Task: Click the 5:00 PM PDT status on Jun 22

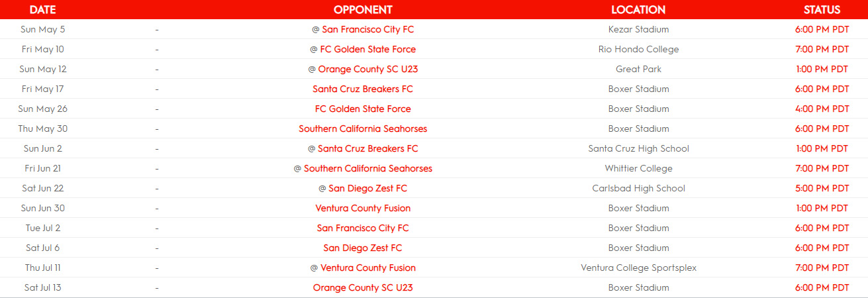Action: click(822, 188)
